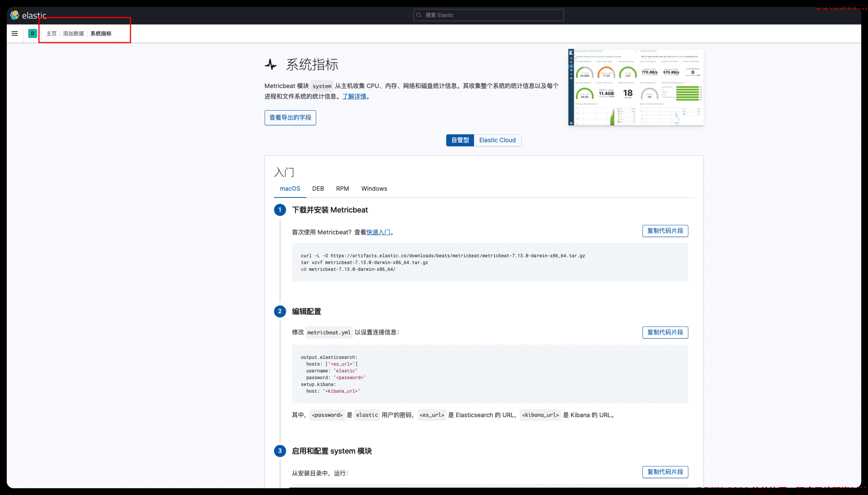Click the Elastic logo icon
Screen dimensions: 868x495
point(15,15)
